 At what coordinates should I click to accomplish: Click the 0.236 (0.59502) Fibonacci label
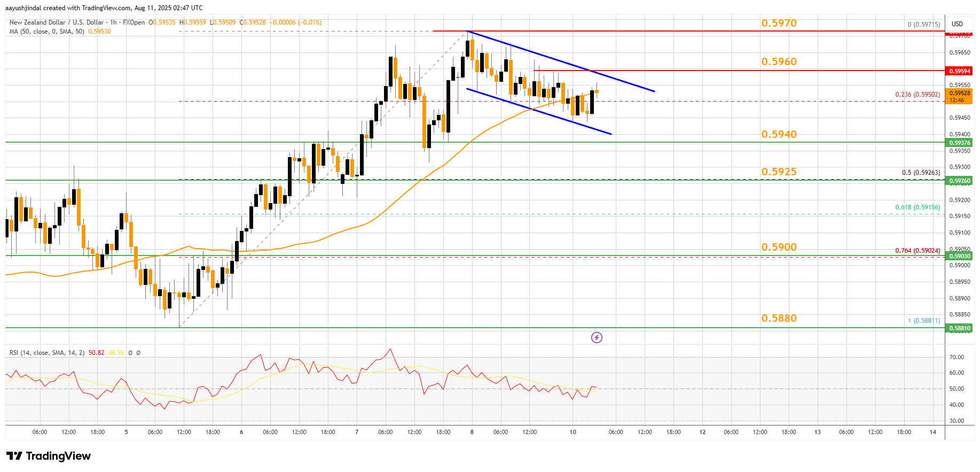[x=918, y=95]
